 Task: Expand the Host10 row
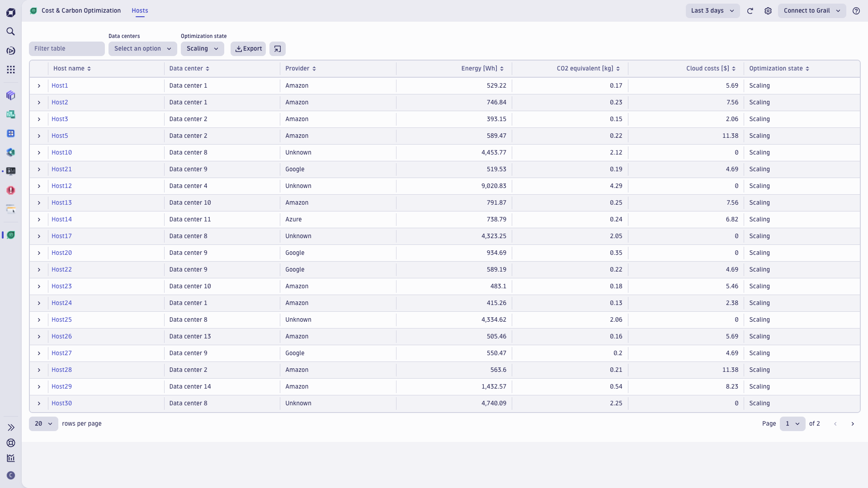[39, 153]
